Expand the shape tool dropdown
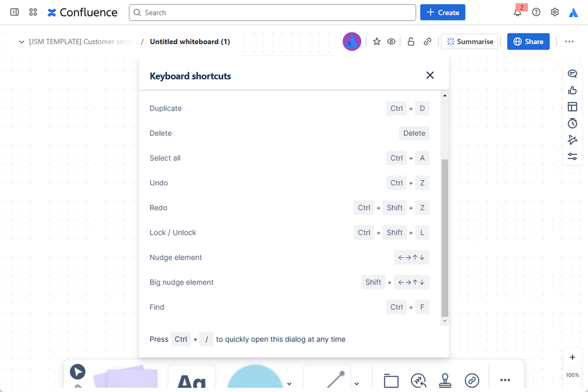The image size is (588, 392). pyautogui.click(x=289, y=384)
